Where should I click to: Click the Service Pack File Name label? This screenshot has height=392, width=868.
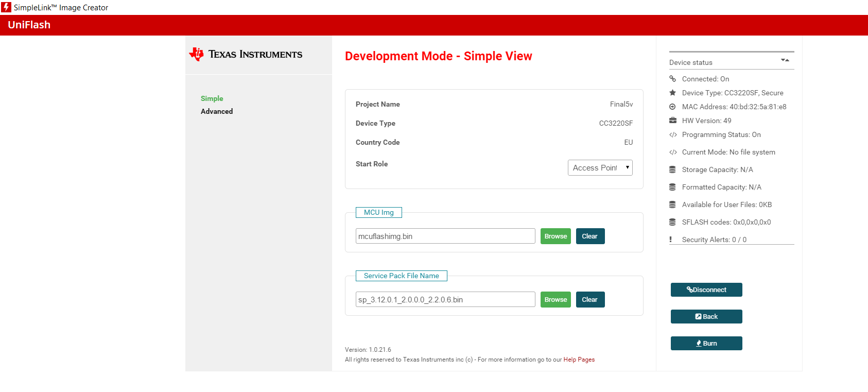tap(402, 276)
